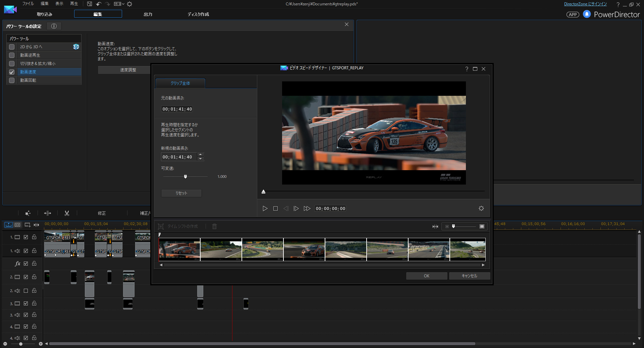Open preview settings gear in the speed designer
Image resolution: width=644 pixels, height=348 pixels.
pos(481,208)
